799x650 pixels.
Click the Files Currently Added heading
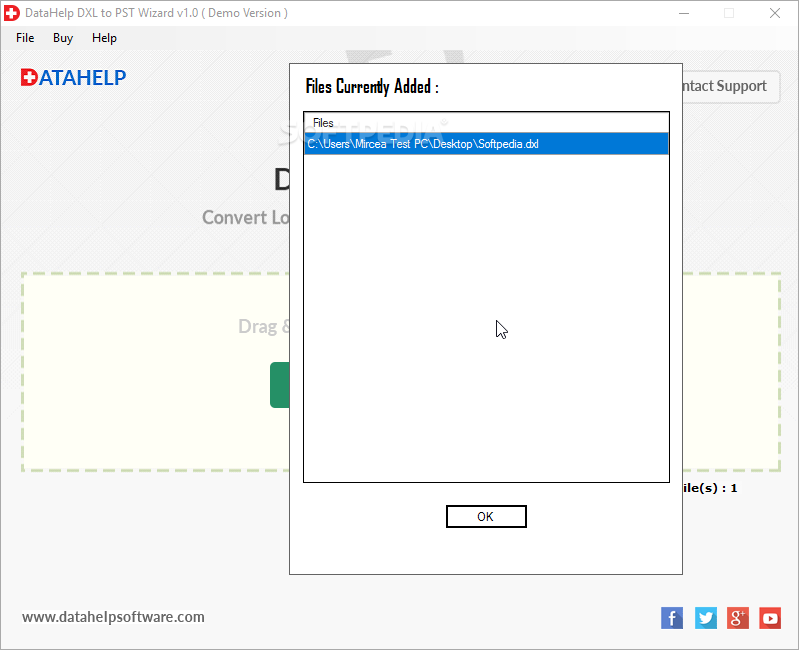[372, 87]
